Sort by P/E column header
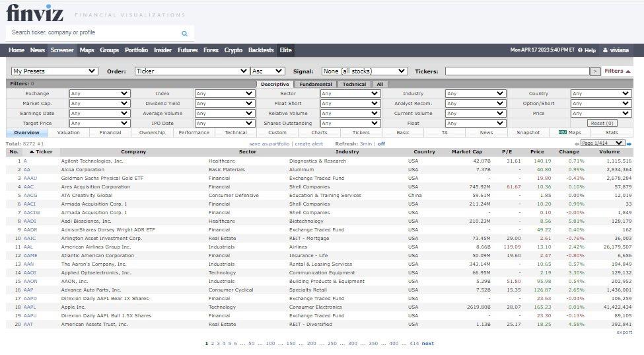Screen dimensions: 644x355 tap(507, 152)
